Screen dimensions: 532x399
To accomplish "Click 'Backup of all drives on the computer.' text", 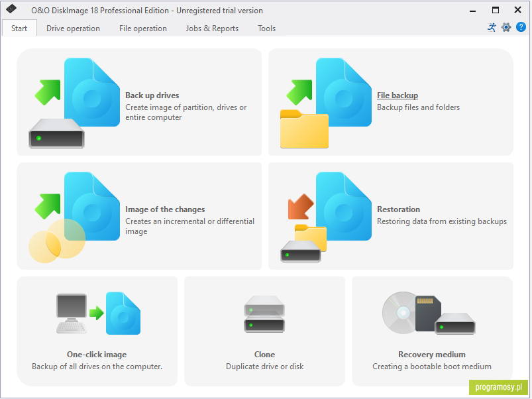I will pyautogui.click(x=97, y=367).
